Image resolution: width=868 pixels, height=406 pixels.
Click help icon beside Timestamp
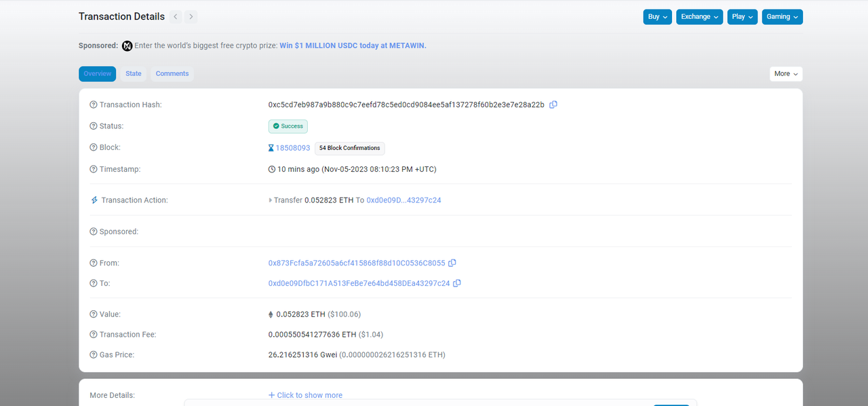click(x=94, y=169)
